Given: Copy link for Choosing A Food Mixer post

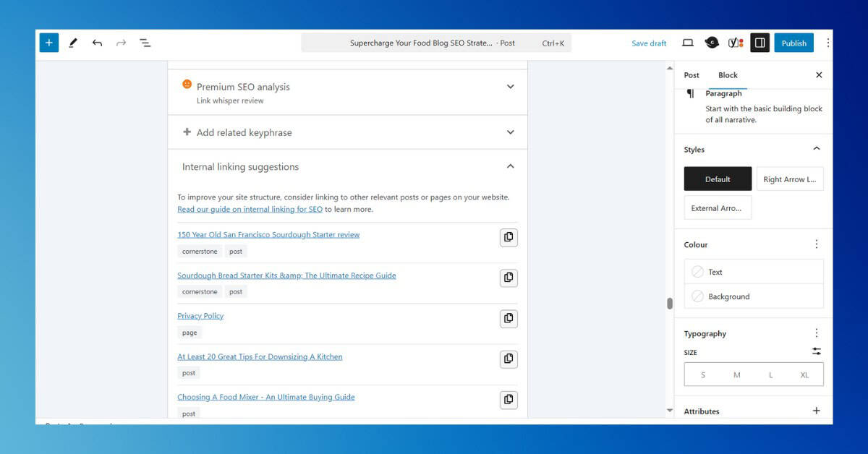Looking at the screenshot, I should (509, 399).
